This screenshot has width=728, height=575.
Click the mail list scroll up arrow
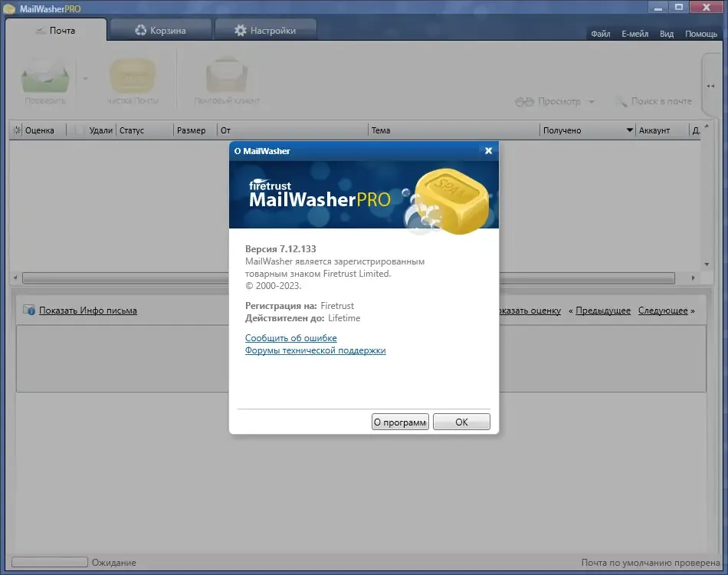707,126
